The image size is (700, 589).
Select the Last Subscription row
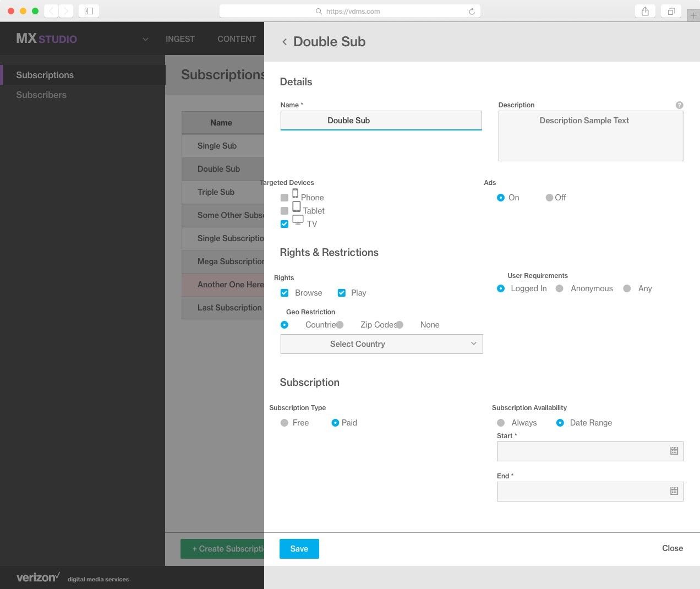223,308
